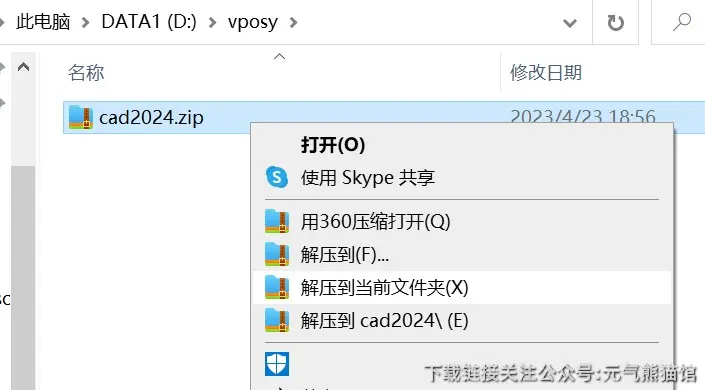Click the Skype share icon
Image resolution: width=705 pixels, height=390 pixels.
pos(277,177)
